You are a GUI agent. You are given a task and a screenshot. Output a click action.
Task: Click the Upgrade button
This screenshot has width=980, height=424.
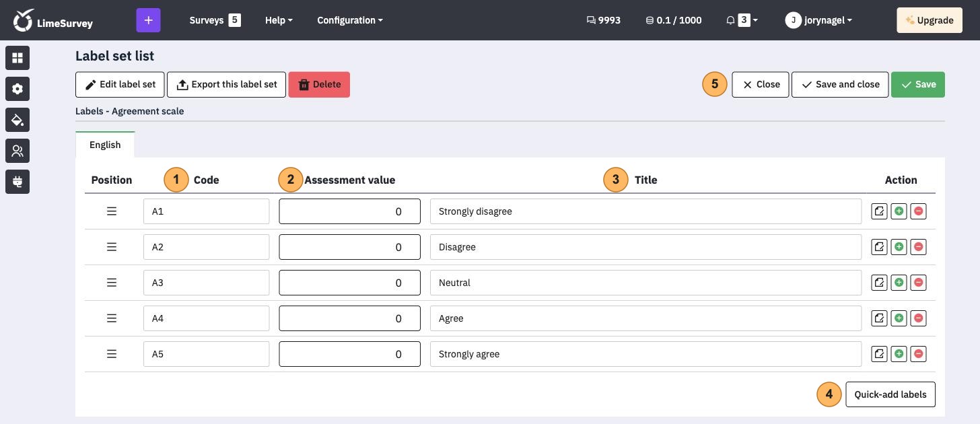click(930, 20)
